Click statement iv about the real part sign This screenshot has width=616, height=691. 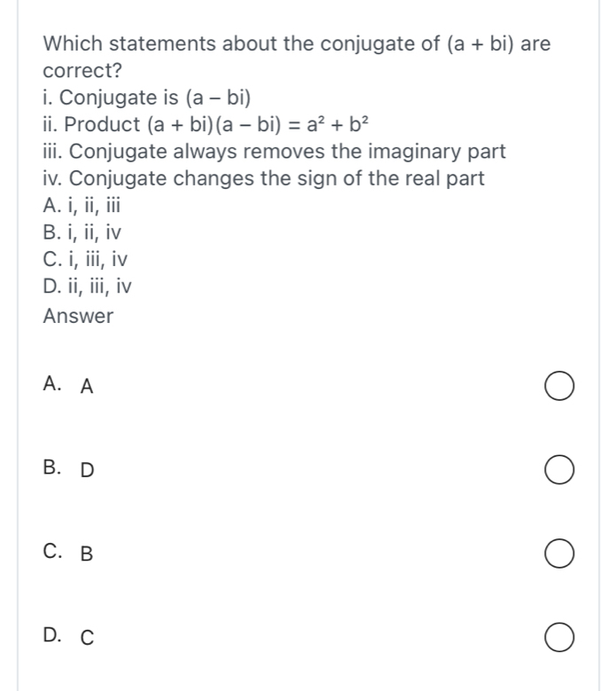tap(263, 178)
